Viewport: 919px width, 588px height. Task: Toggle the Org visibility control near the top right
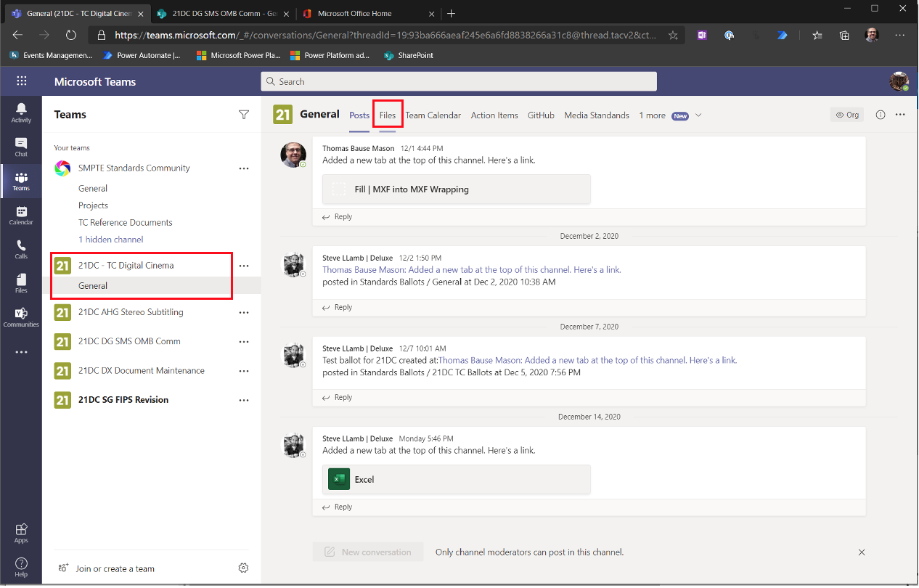click(x=846, y=115)
